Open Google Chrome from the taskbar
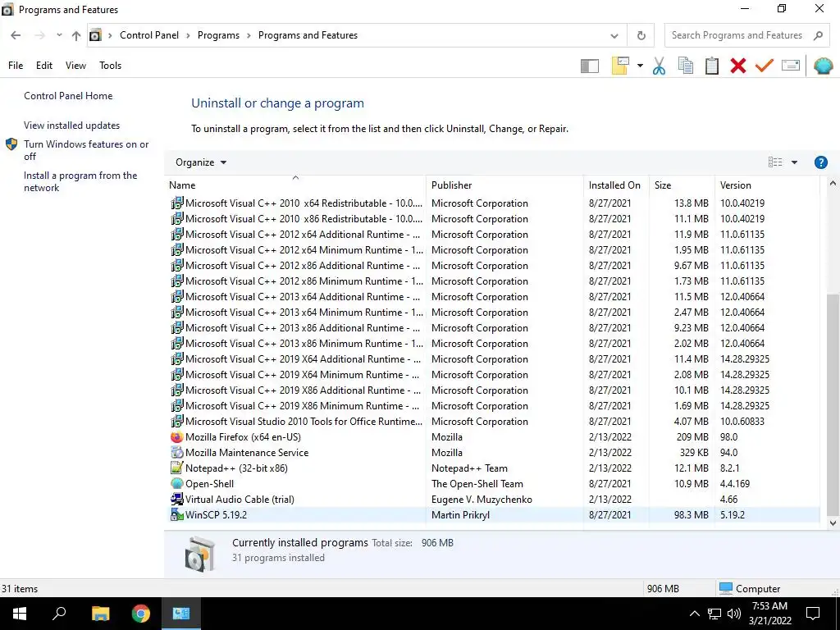 click(141, 614)
